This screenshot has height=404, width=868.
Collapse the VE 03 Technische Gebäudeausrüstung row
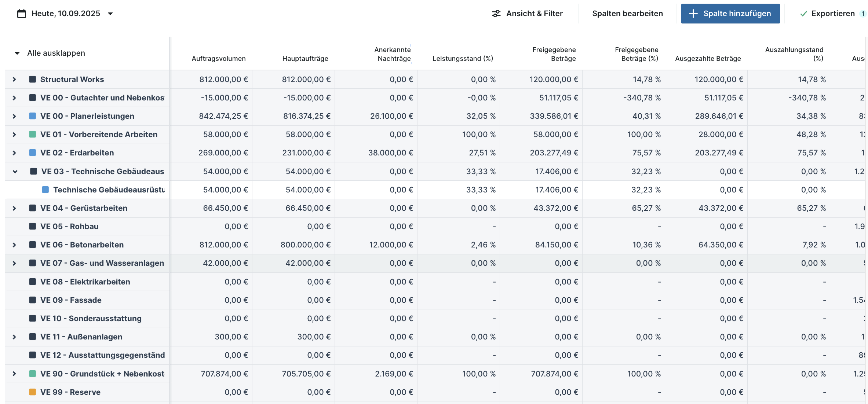[15, 171]
